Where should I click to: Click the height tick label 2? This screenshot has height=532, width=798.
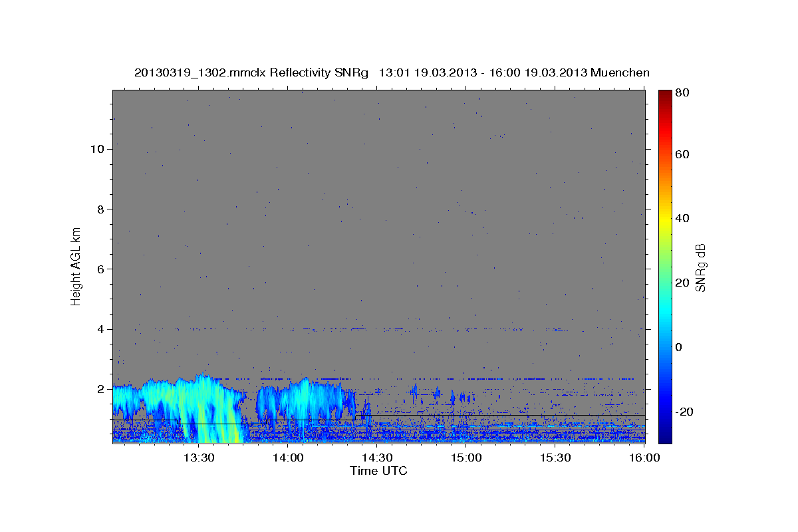[x=100, y=388]
